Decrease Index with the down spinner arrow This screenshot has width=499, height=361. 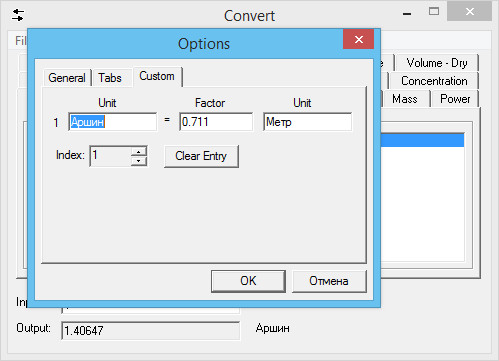coord(139,161)
